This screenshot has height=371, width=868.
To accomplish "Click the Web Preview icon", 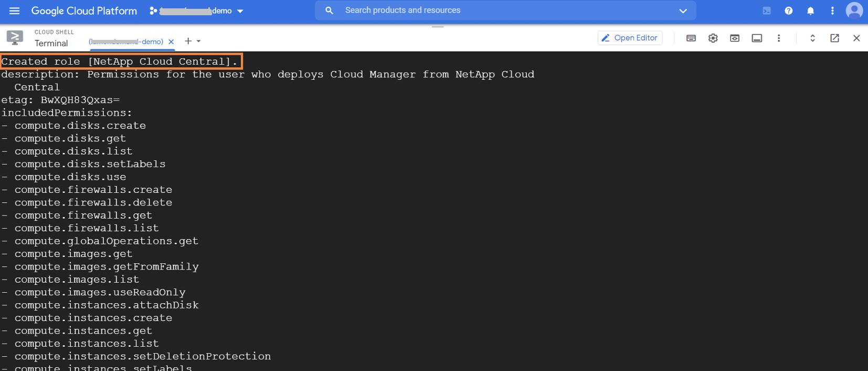I will point(735,38).
